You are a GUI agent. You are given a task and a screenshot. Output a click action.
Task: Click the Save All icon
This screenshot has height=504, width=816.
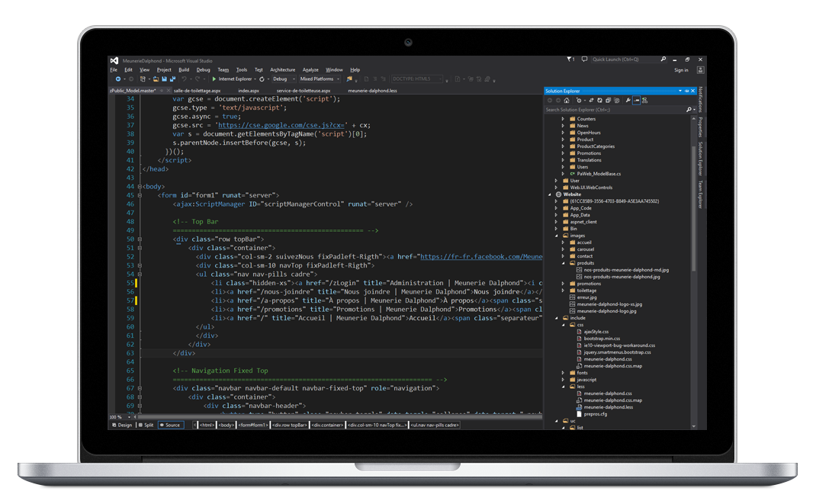pos(173,79)
